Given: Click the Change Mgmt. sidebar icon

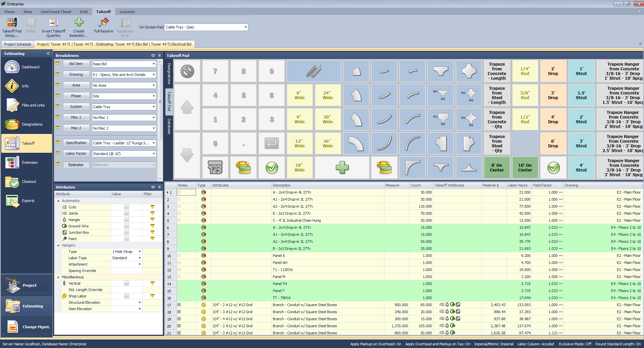Looking at the screenshot, I should (x=12, y=327).
